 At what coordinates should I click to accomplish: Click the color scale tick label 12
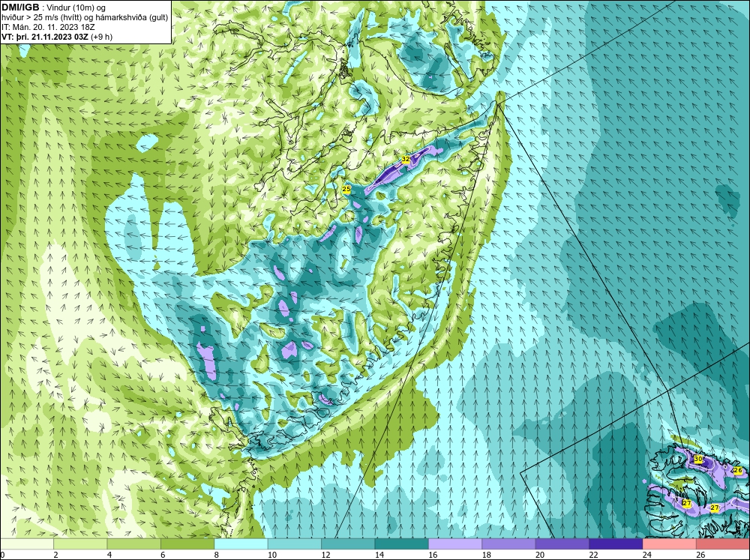pos(325,555)
